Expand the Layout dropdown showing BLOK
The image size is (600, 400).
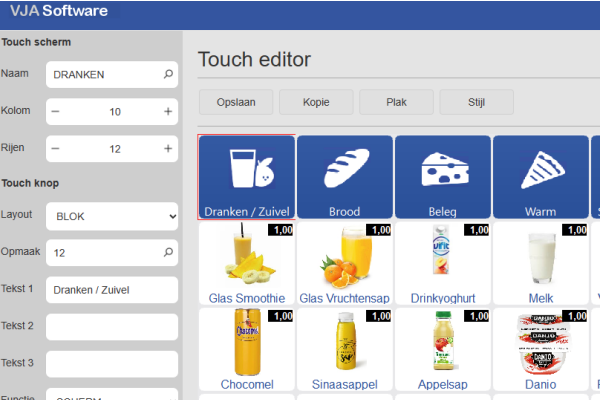click(112, 215)
